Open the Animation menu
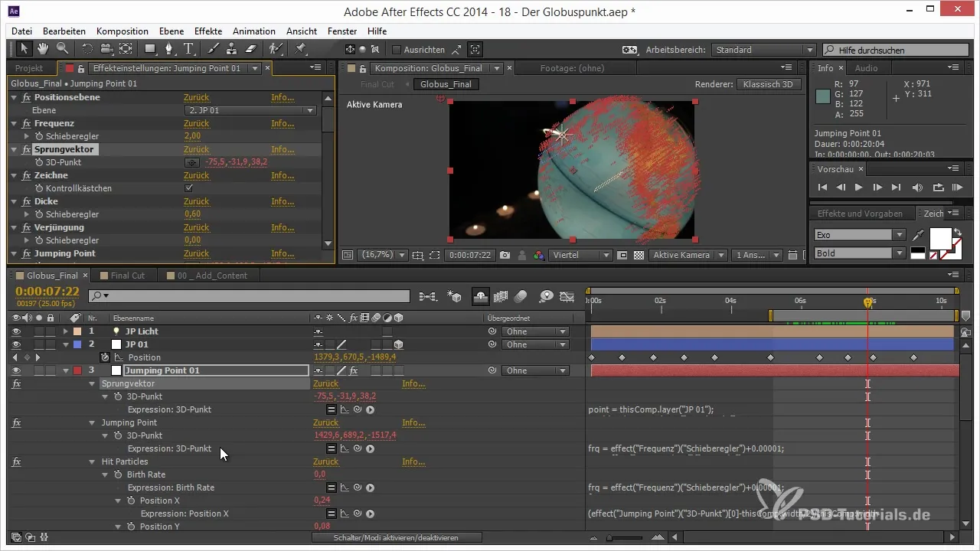980x551 pixels. [254, 31]
